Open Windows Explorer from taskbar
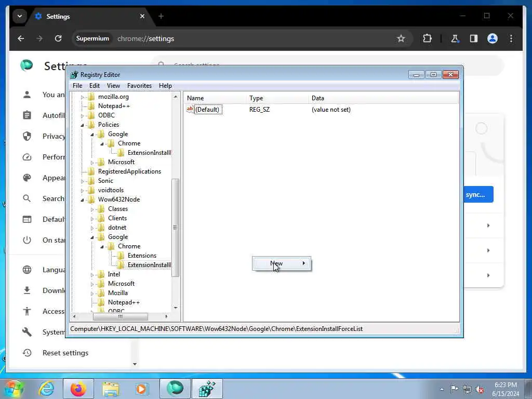 [111, 389]
